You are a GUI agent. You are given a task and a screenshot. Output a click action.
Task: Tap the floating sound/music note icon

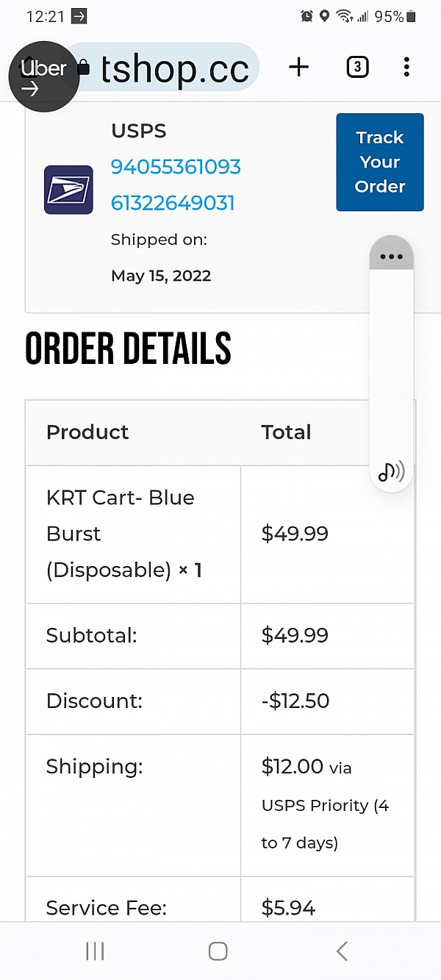391,471
